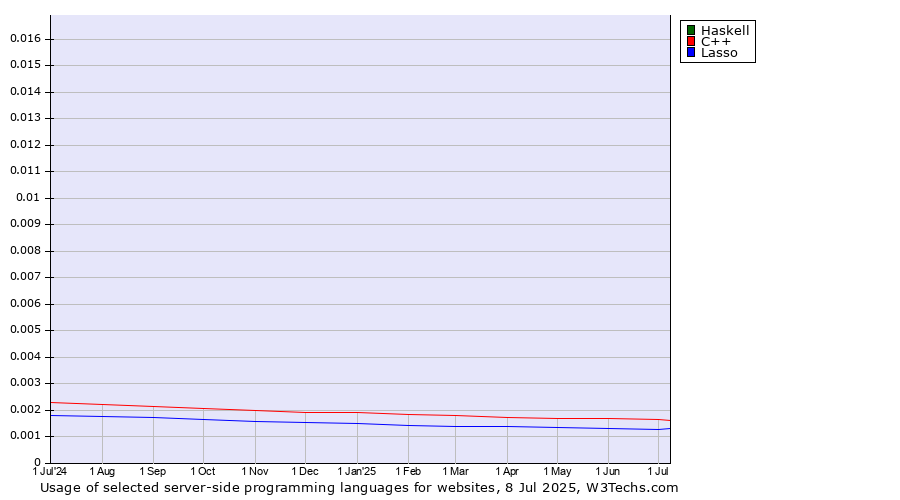Screen dimensions: 900x500
Task: Select the C++ legend label
Action: (x=716, y=41)
